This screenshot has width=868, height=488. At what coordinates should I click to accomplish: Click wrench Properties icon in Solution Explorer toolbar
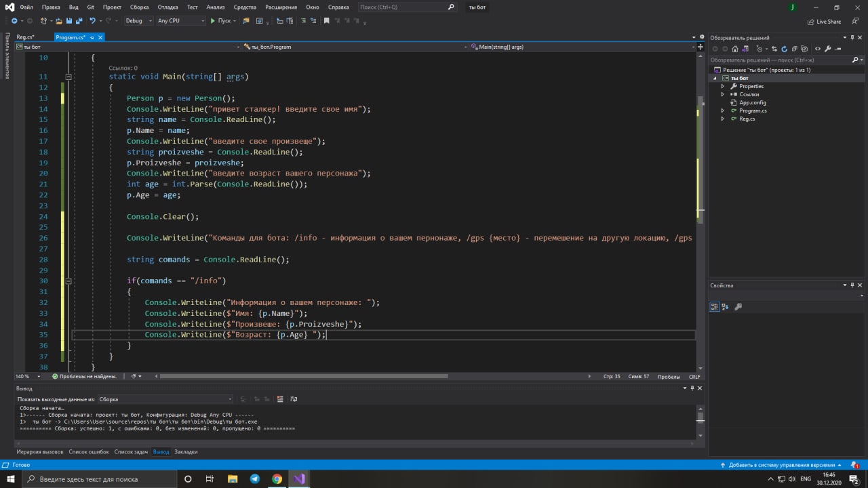tap(828, 49)
